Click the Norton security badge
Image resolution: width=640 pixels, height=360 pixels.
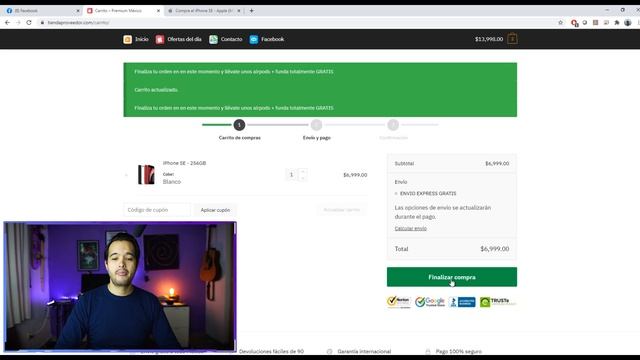point(399,302)
